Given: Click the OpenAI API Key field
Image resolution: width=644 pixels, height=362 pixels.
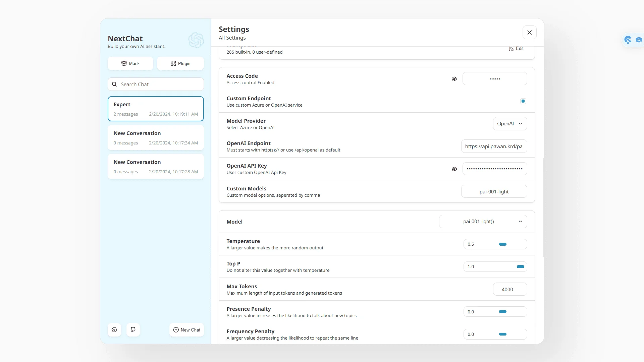Looking at the screenshot, I should tap(495, 169).
